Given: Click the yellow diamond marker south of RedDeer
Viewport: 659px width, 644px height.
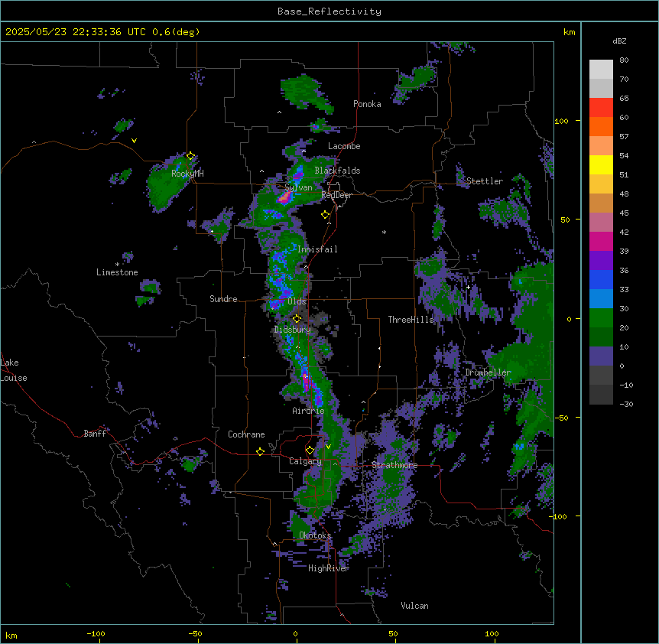Looking at the screenshot, I should click(x=325, y=215).
